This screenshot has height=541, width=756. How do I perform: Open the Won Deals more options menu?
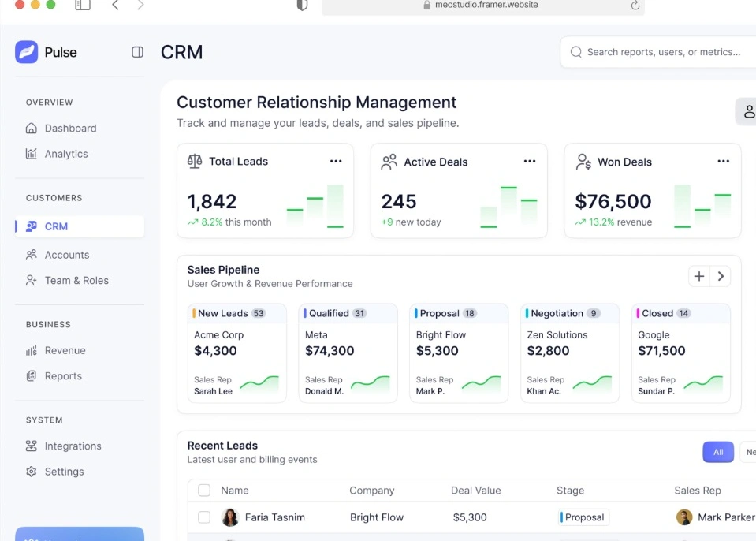click(724, 161)
